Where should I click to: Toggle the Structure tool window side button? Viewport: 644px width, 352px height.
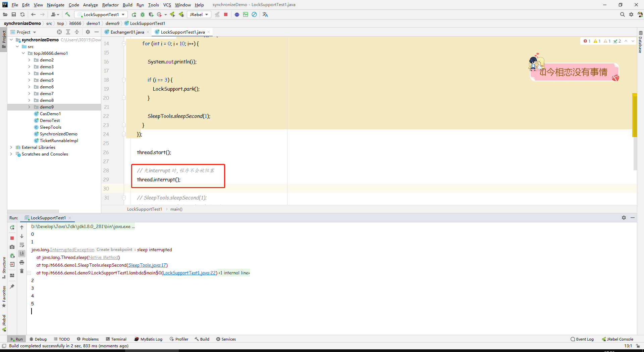click(4, 268)
